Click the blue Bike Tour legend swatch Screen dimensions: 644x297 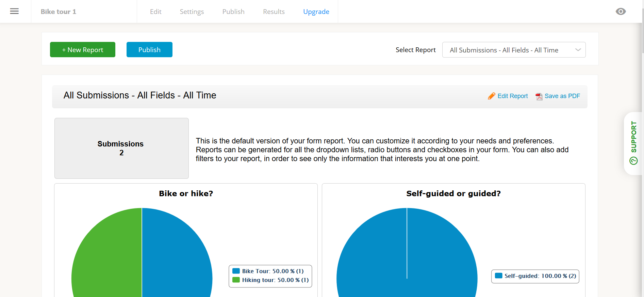click(x=236, y=271)
